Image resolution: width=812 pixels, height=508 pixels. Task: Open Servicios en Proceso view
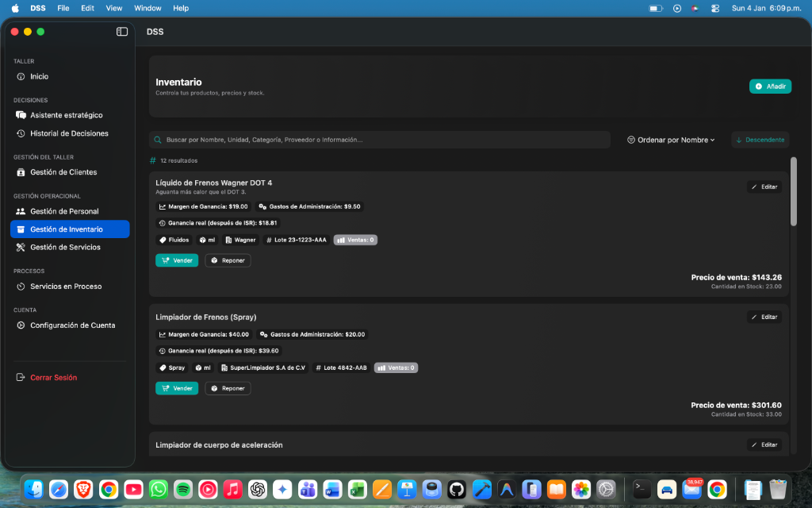(x=65, y=286)
